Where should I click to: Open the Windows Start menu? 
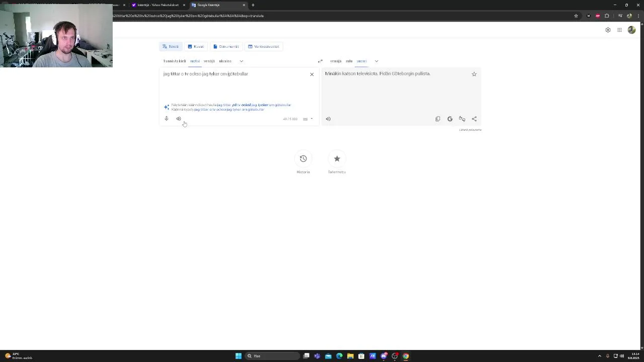point(238,356)
